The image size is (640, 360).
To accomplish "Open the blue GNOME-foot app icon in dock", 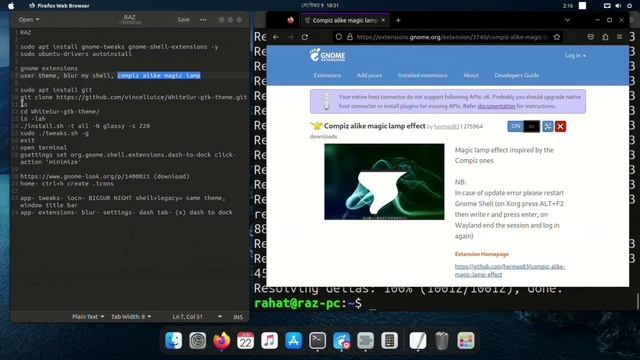I will [x=342, y=340].
